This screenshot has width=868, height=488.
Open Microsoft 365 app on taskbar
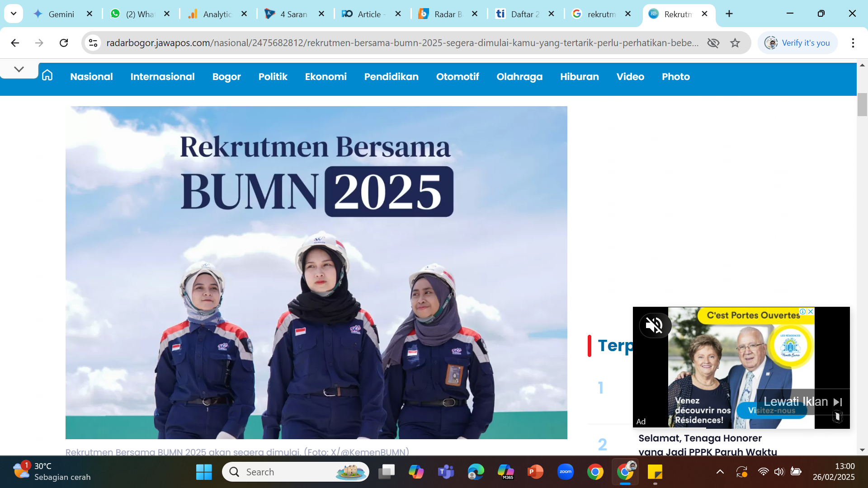pos(506,472)
